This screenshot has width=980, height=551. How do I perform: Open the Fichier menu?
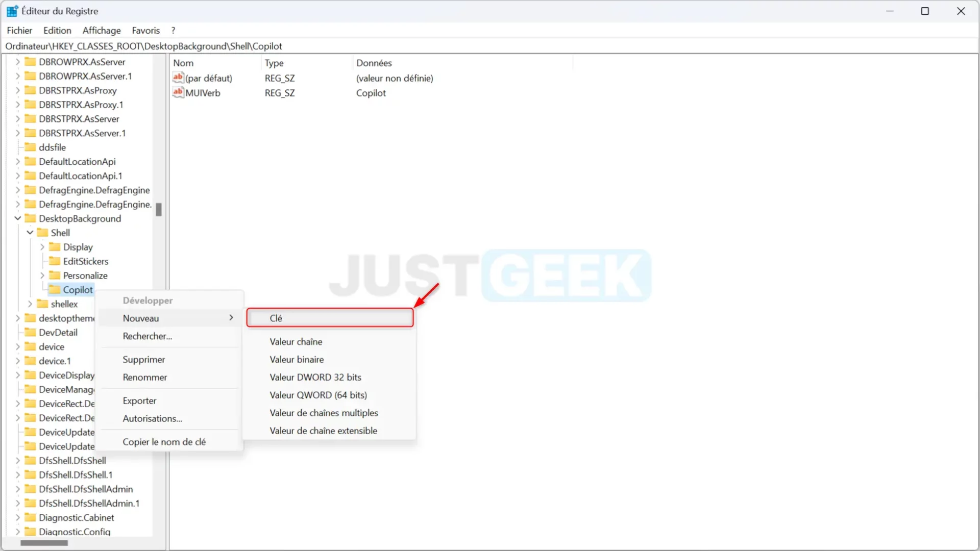[x=19, y=30]
